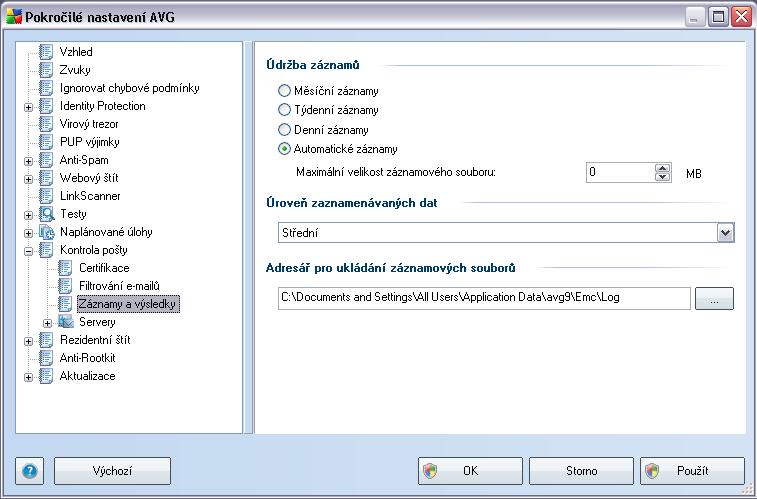Maximize the AVG settings window

click(718, 17)
